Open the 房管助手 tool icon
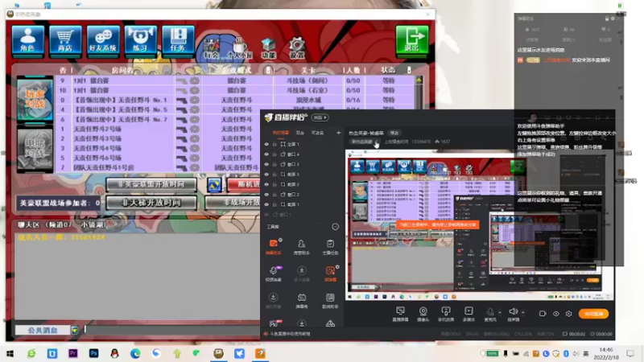Image resolution: width=644 pixels, height=362 pixels. [x=301, y=247]
